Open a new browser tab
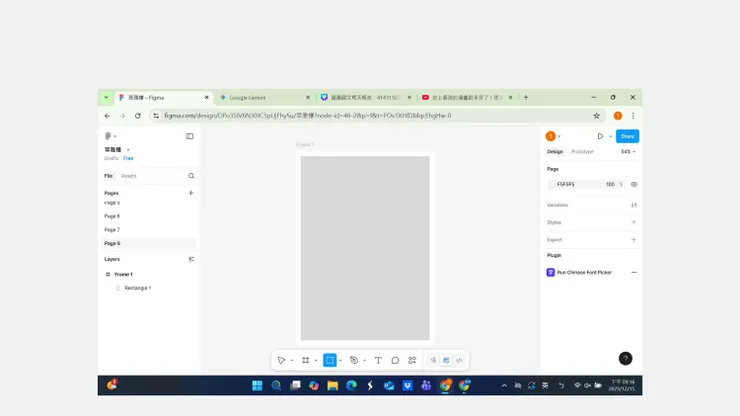 [526, 97]
